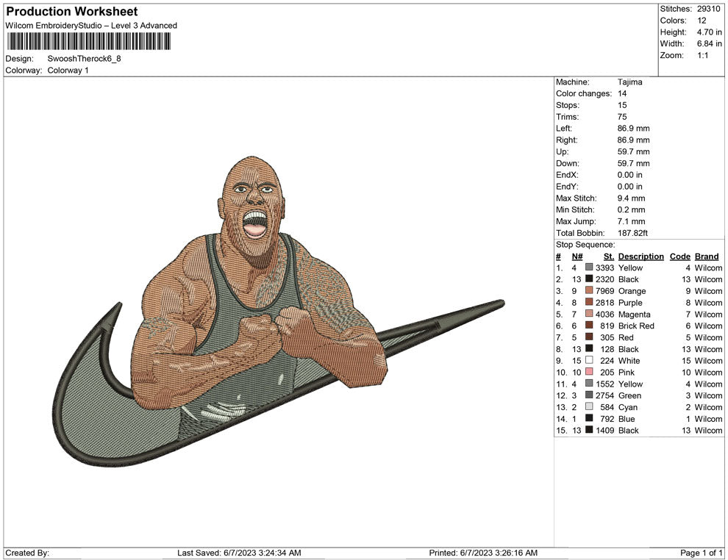Click the Colors value 12
728x560 pixels.
coord(702,21)
